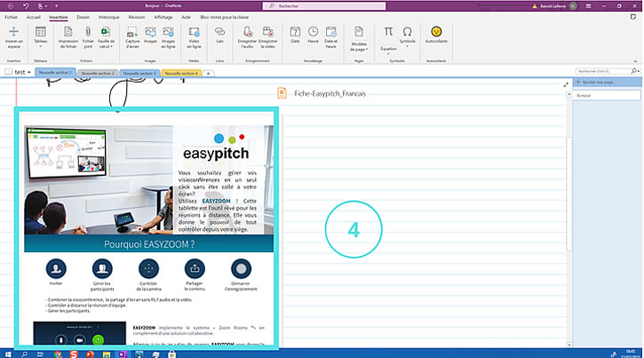
Task: Open the Windows Start menu
Action: tap(8, 354)
